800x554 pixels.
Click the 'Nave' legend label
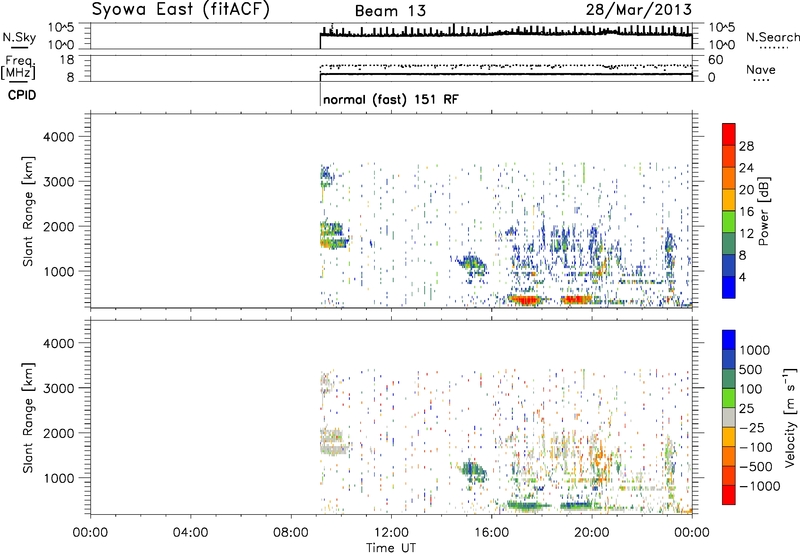pyautogui.click(x=761, y=70)
